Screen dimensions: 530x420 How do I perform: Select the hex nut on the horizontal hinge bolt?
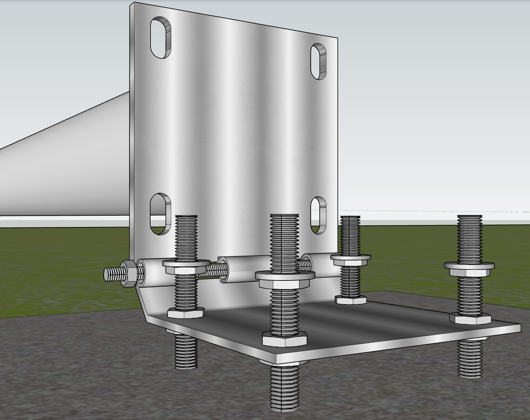tap(128, 274)
